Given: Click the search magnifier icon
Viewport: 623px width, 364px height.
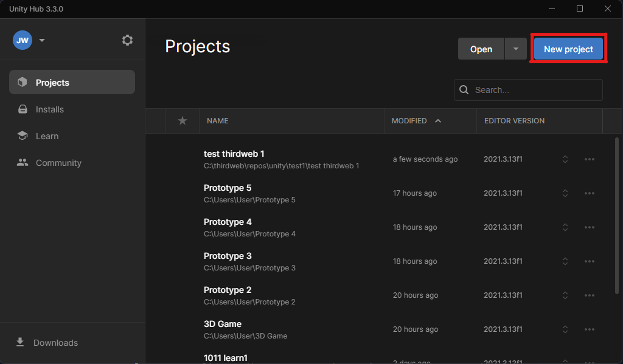Looking at the screenshot, I should click(465, 89).
